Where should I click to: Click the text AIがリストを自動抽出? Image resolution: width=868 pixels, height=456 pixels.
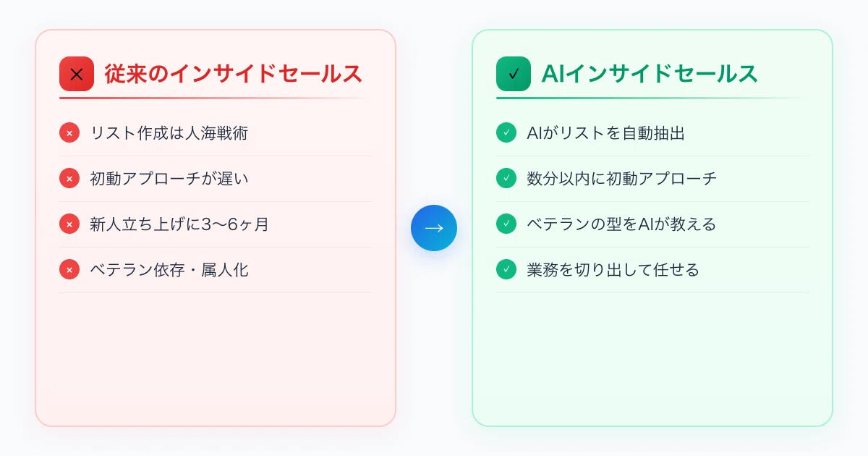click(606, 133)
